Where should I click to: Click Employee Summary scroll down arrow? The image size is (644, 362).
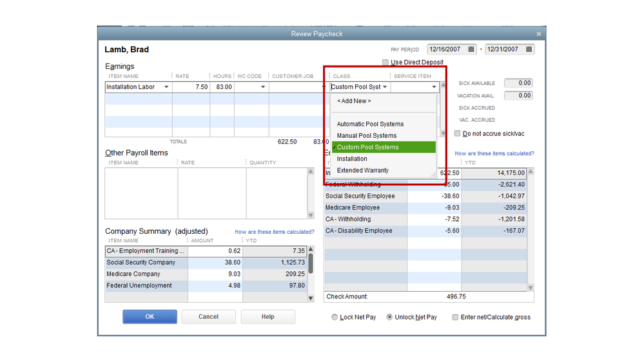tap(531, 288)
